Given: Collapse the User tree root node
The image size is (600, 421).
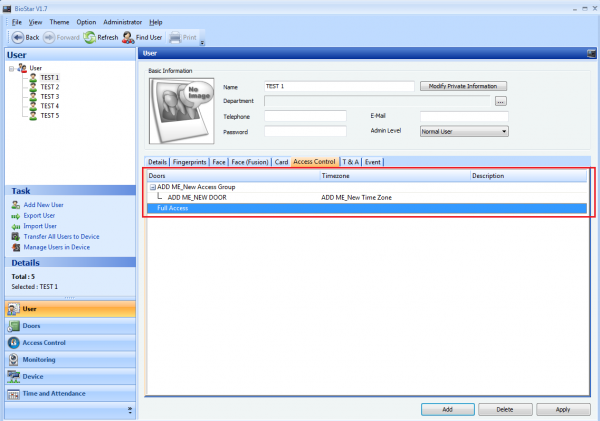Looking at the screenshot, I should coord(10,68).
